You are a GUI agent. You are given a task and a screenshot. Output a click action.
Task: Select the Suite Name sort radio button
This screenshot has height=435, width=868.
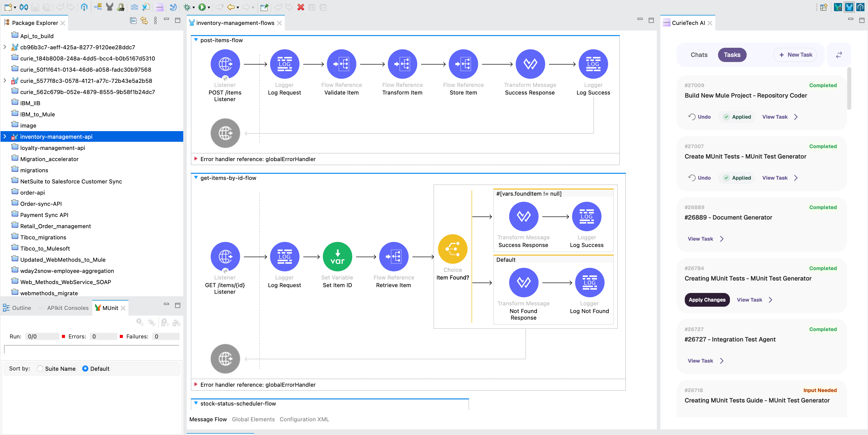click(x=40, y=369)
